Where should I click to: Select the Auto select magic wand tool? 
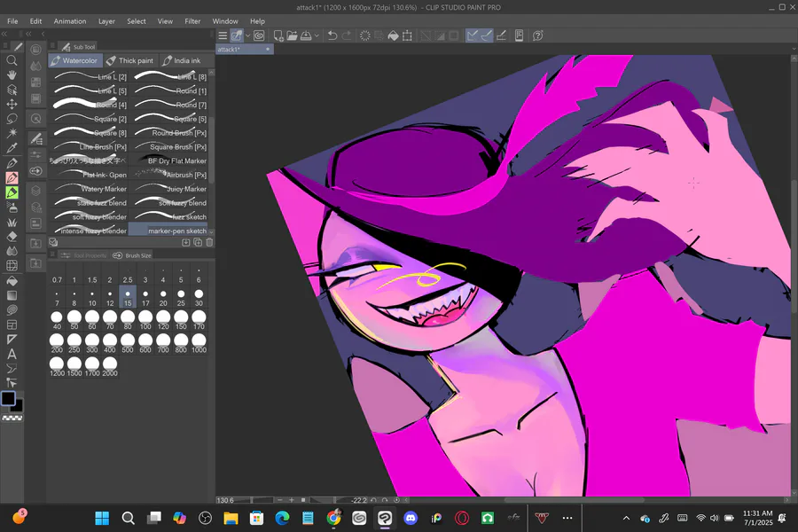pos(12,133)
